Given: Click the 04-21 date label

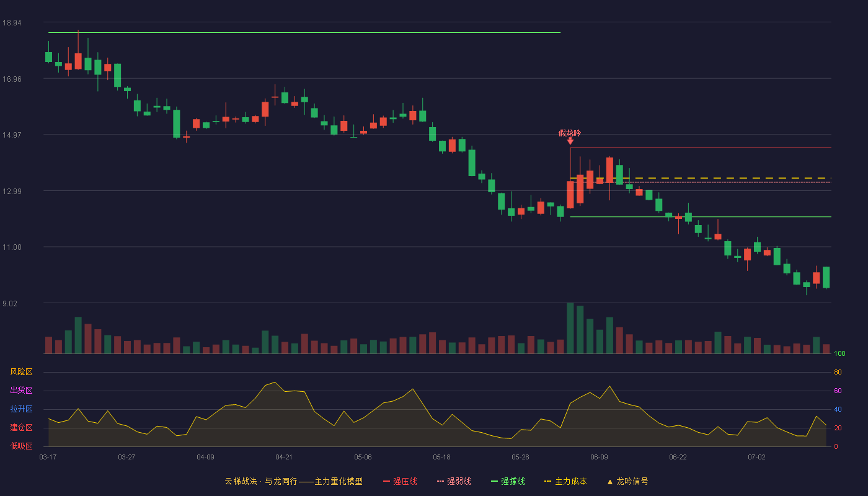Looking at the screenshot, I should click(284, 457).
